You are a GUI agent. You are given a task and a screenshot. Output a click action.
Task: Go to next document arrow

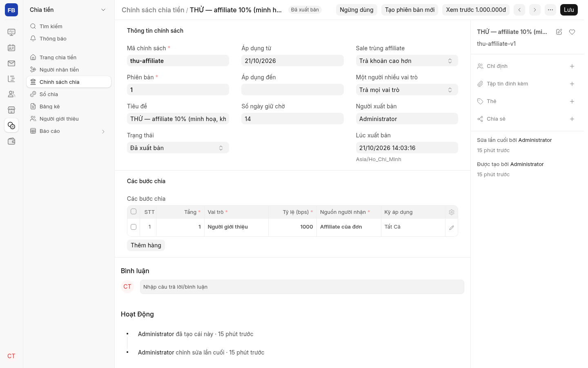click(535, 10)
